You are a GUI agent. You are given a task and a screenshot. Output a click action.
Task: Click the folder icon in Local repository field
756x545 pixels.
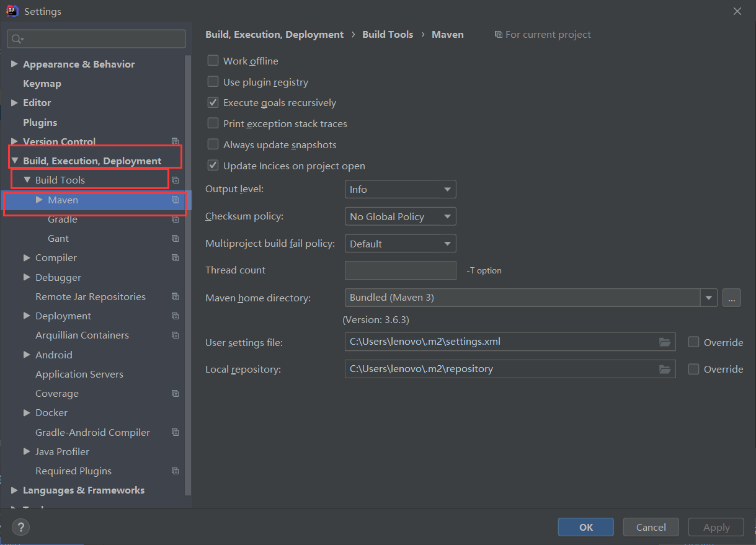(x=664, y=369)
